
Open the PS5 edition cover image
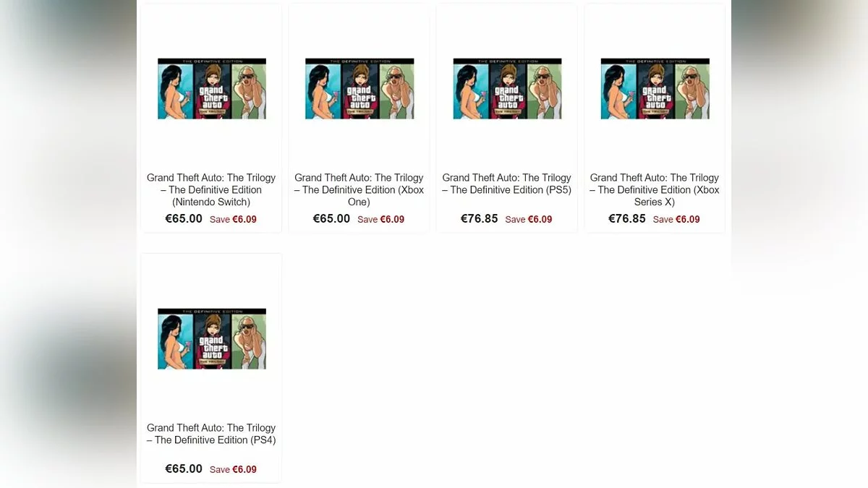[507, 89]
